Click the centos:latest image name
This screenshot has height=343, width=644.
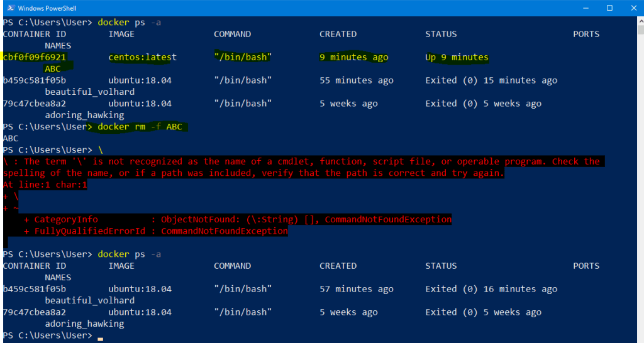pyautogui.click(x=142, y=57)
